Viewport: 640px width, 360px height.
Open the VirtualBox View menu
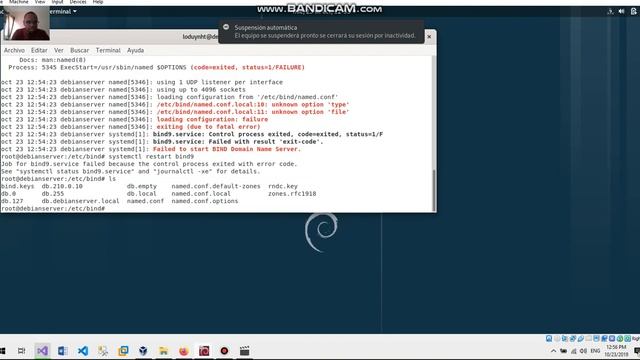coord(40,2)
